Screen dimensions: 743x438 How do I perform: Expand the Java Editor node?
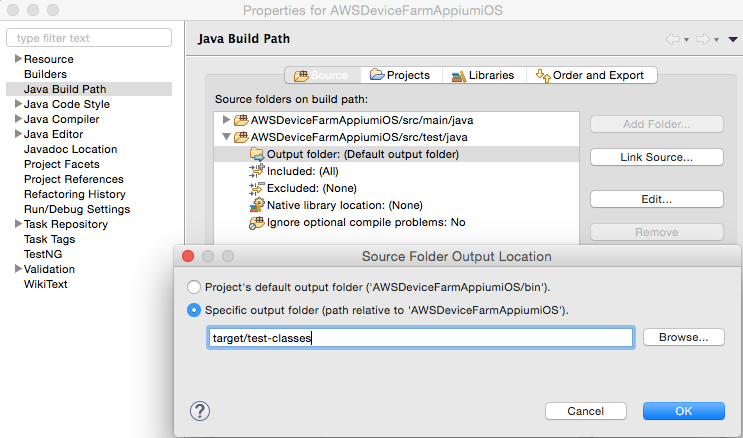18,134
